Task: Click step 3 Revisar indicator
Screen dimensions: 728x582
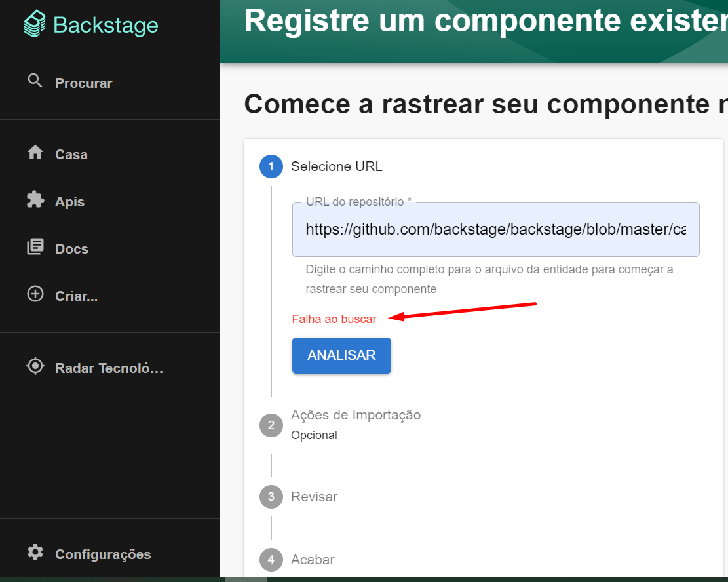Action: click(271, 497)
